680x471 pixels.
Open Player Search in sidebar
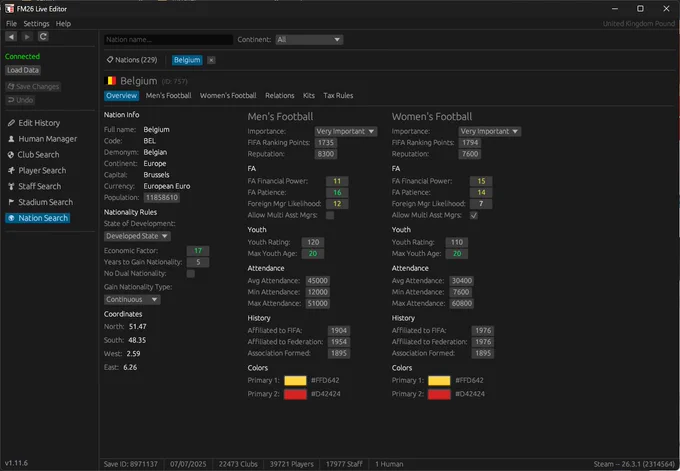(x=37, y=170)
